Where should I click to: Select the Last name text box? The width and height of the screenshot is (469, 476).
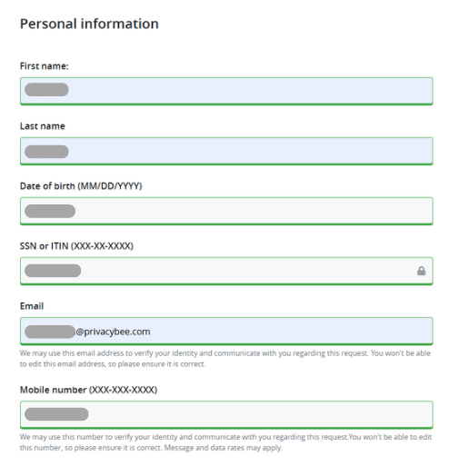(226, 151)
